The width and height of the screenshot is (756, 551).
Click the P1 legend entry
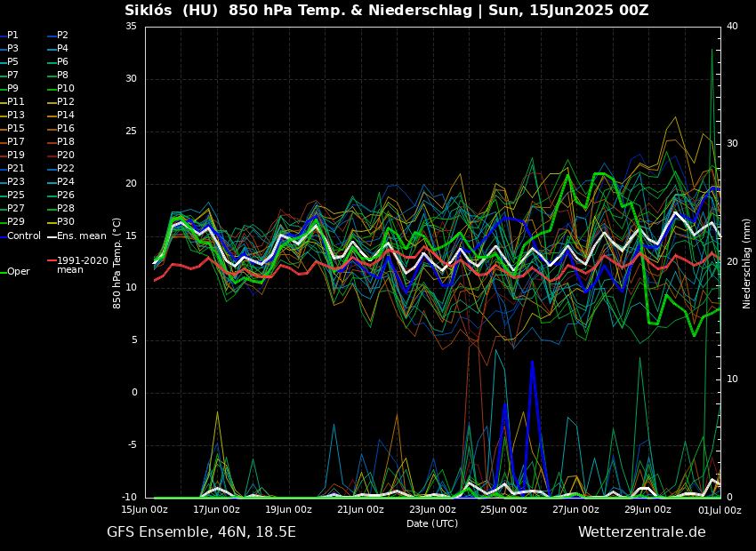pos(12,36)
